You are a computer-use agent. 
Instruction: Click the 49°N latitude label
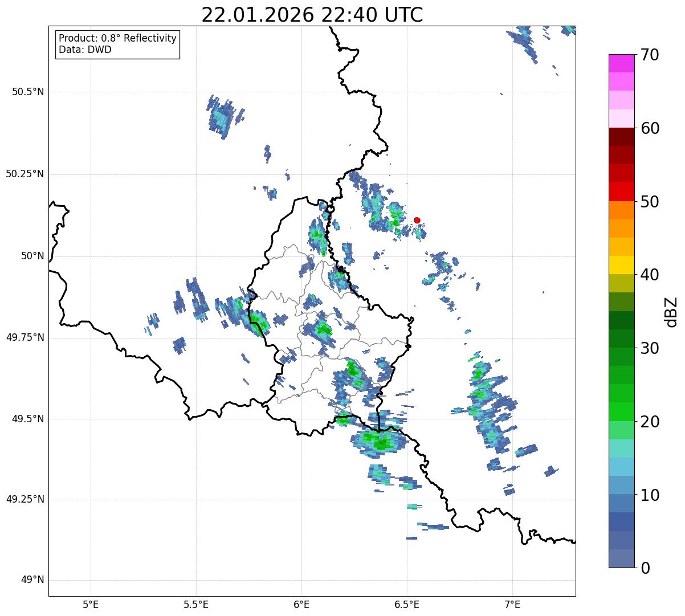tap(32, 580)
